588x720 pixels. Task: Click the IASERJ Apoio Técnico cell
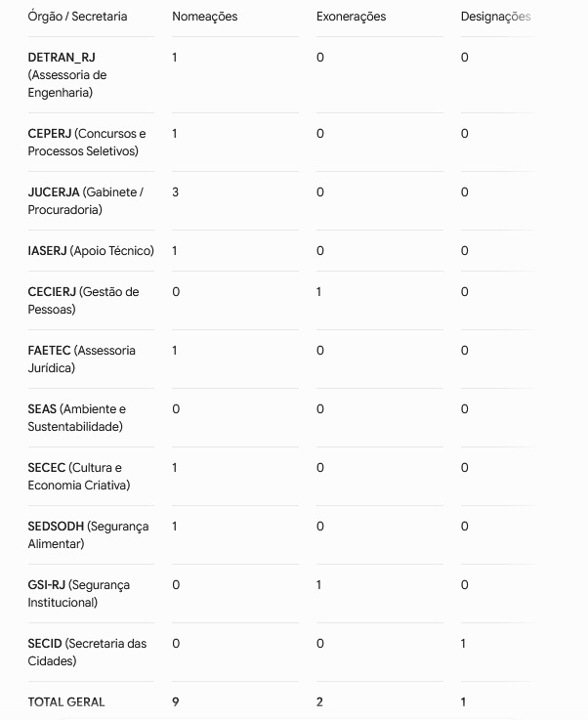[x=91, y=251]
